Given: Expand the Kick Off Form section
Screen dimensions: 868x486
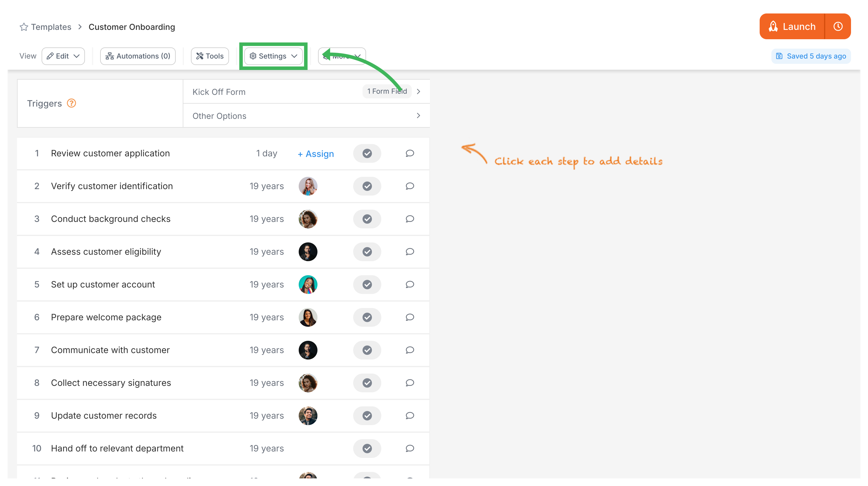Looking at the screenshot, I should click(x=419, y=91).
